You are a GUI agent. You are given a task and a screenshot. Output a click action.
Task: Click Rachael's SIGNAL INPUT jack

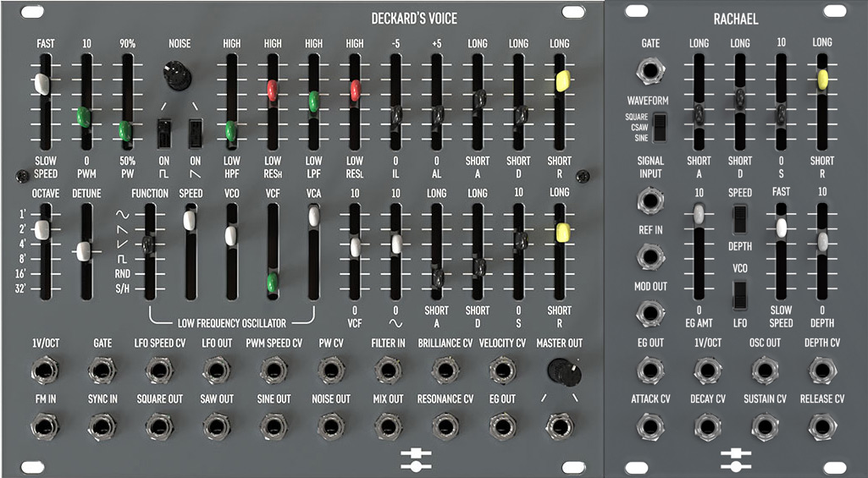click(x=650, y=201)
